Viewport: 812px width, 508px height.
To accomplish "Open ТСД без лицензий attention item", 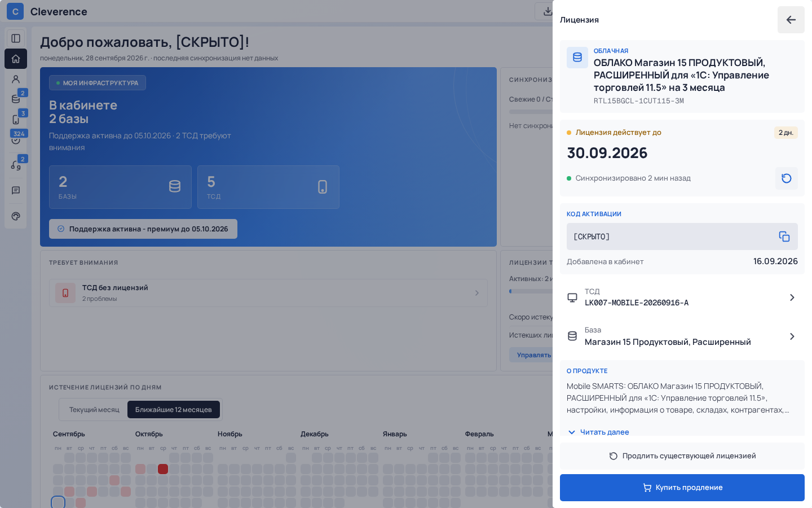I will coord(268,293).
